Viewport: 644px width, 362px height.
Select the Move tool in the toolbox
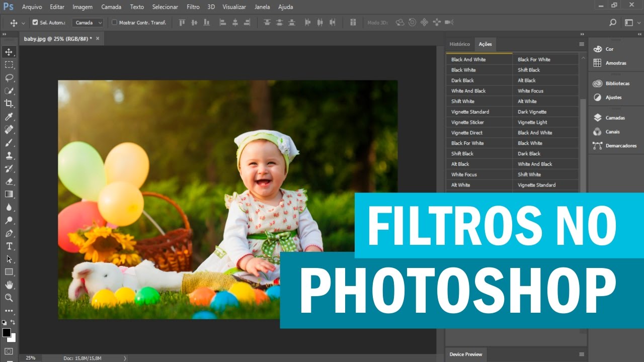[x=9, y=52]
